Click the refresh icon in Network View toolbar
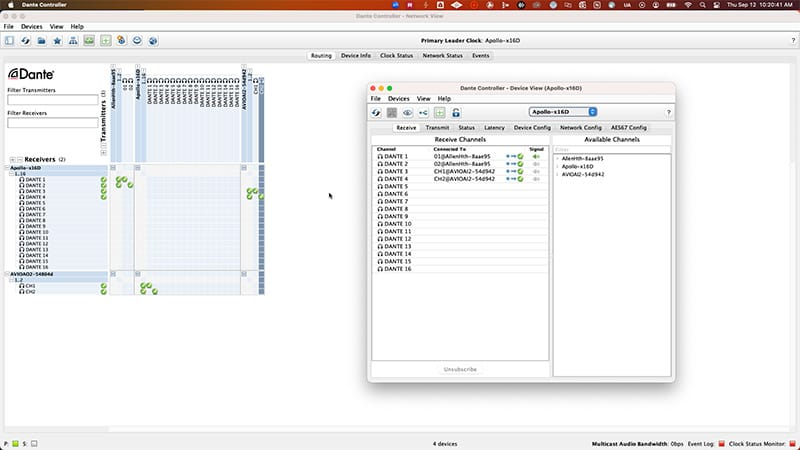The image size is (800, 450). pos(26,40)
